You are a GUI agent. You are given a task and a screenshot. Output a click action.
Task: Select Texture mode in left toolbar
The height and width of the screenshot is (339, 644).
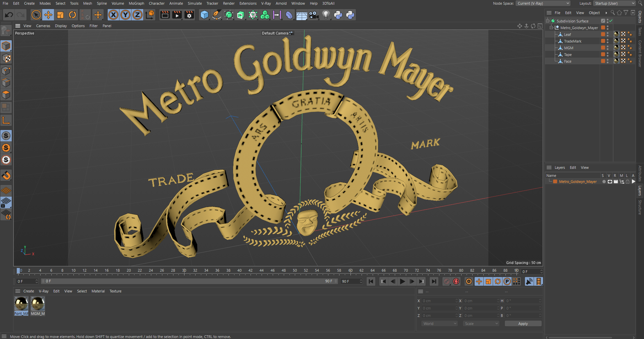pyautogui.click(x=6, y=58)
